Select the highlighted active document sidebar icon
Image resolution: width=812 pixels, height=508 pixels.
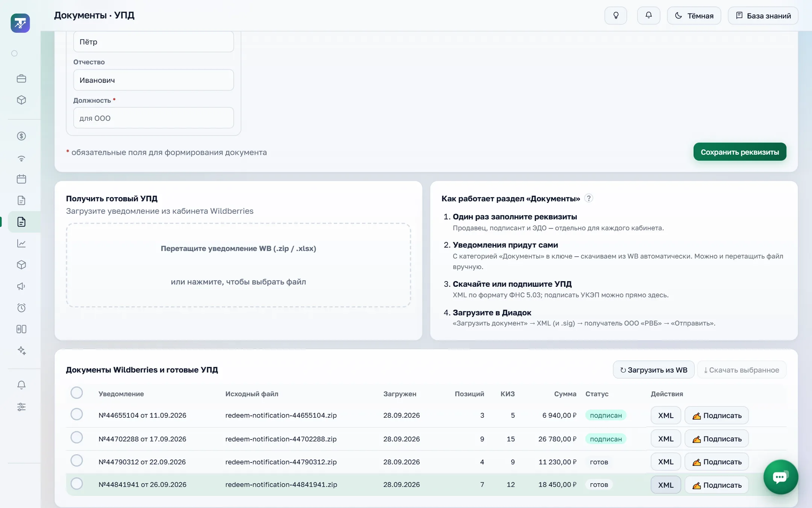[21, 222]
